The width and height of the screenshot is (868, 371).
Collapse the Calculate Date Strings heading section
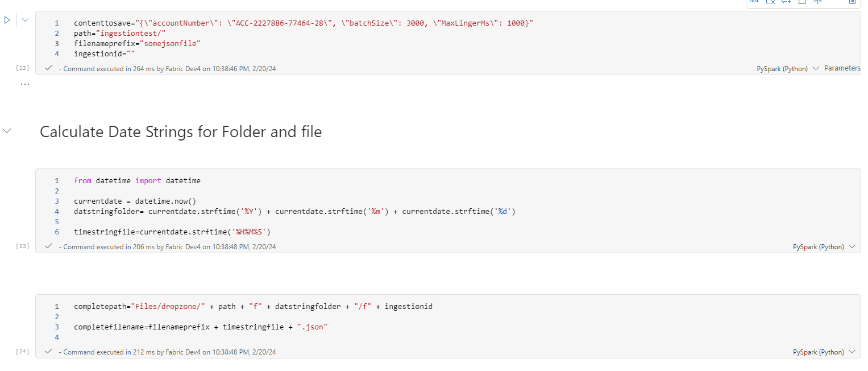7,131
